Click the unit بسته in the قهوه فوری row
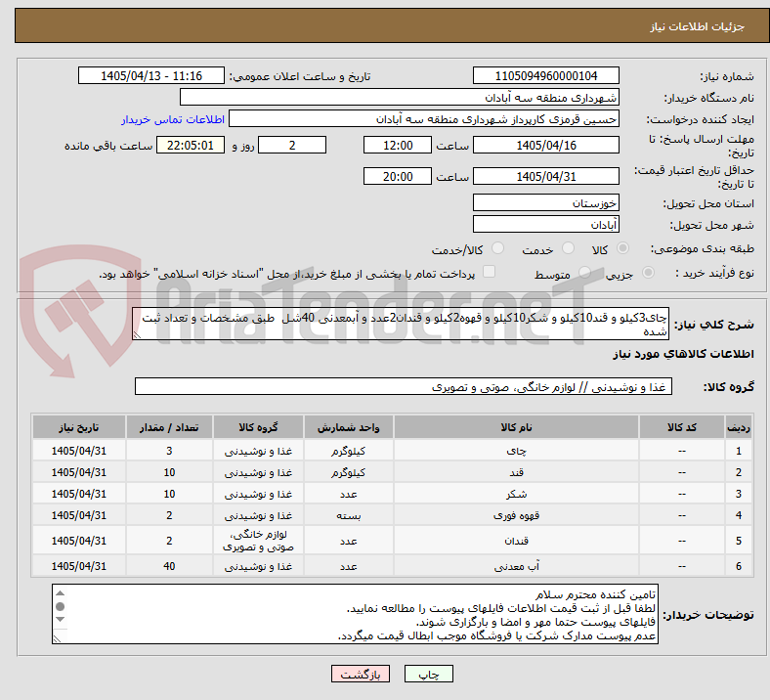Image resolution: width=770 pixels, height=700 pixels. pyautogui.click(x=348, y=516)
